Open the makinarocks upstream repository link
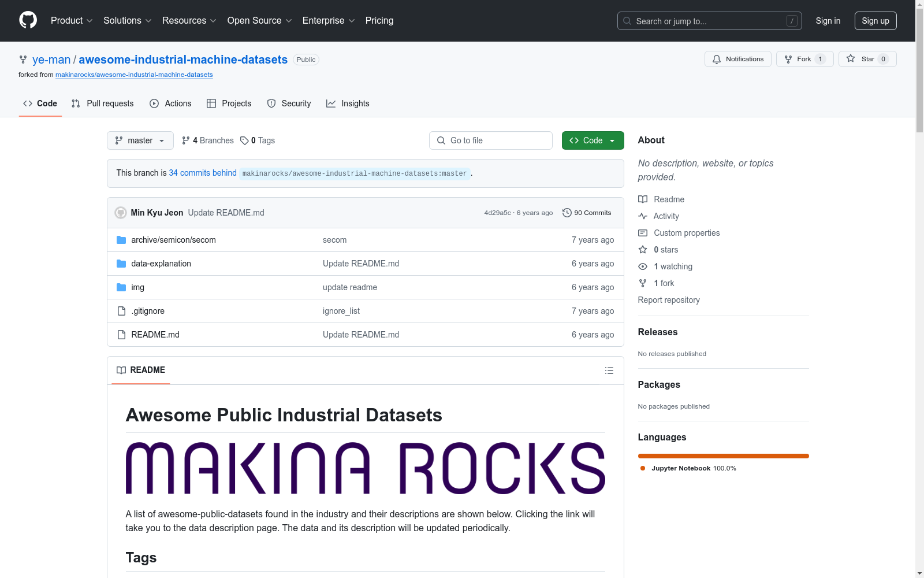The height and width of the screenshot is (578, 924). click(134, 75)
